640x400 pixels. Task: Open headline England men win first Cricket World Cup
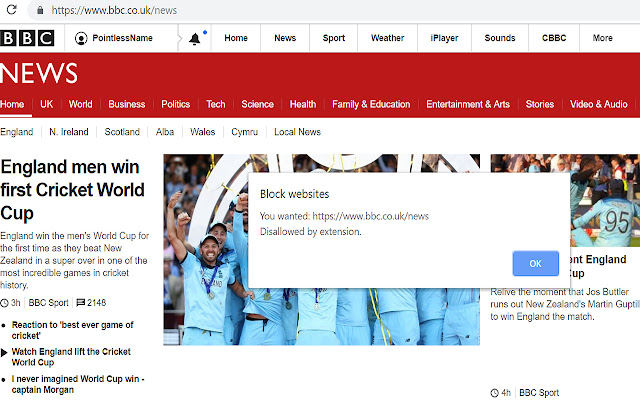[73, 190]
